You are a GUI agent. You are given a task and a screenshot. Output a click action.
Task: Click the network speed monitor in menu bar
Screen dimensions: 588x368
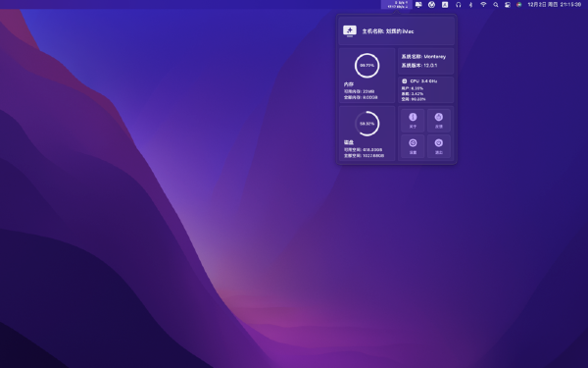tap(397, 5)
